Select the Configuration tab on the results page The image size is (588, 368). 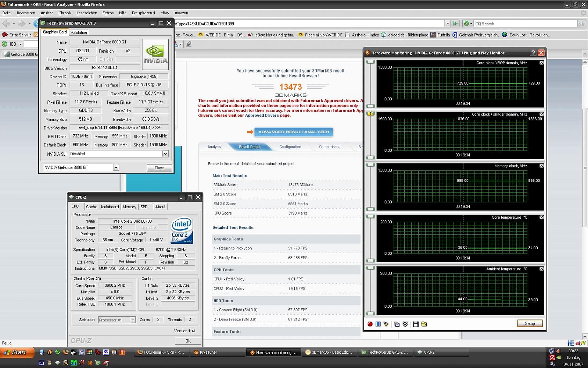click(x=290, y=147)
